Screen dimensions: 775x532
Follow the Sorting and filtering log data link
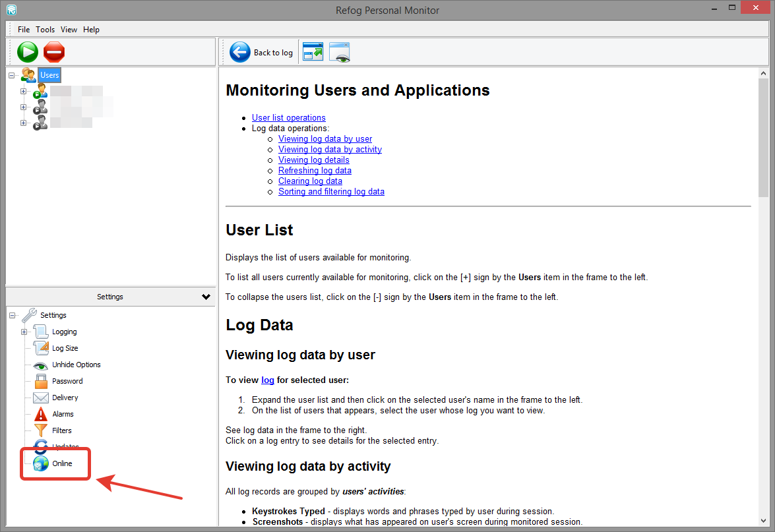click(x=331, y=192)
